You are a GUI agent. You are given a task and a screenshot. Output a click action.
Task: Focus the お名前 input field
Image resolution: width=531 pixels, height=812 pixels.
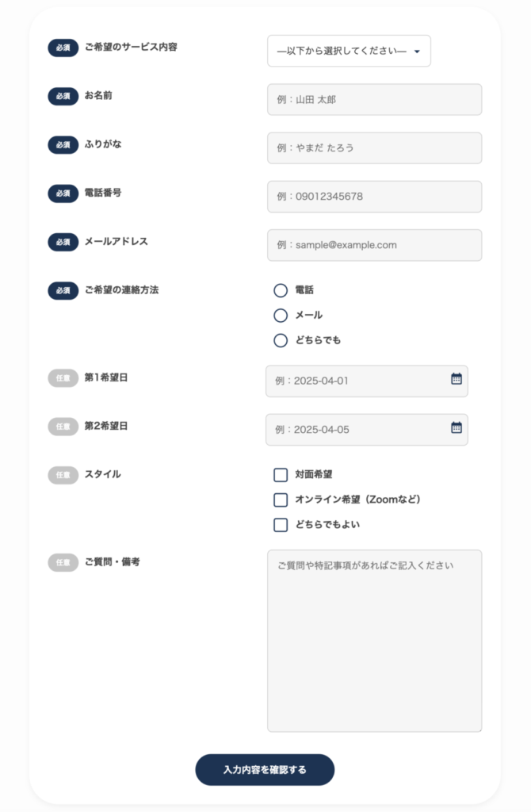pos(374,99)
